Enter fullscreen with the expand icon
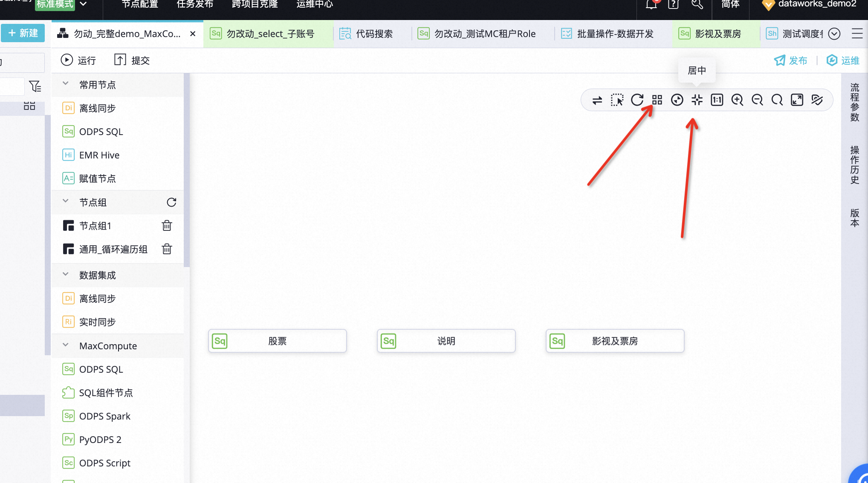Image resolution: width=868 pixels, height=483 pixels. [x=797, y=100]
